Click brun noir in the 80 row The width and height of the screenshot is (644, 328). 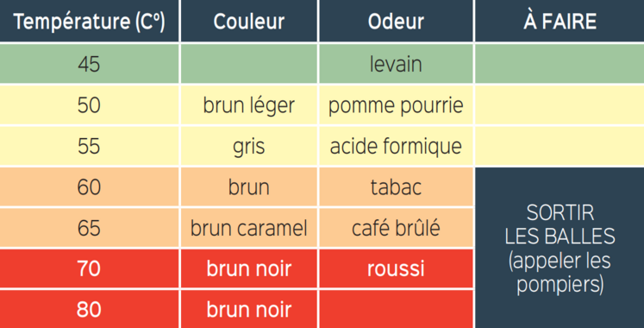click(x=249, y=309)
